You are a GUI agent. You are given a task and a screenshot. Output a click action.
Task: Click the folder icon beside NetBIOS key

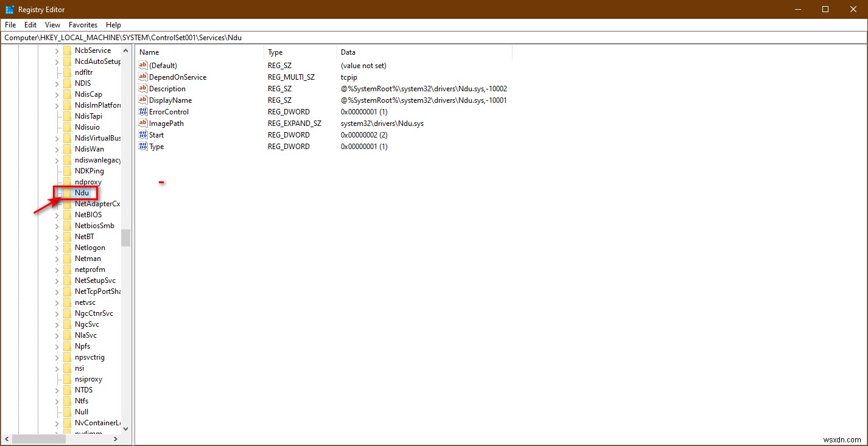69,214
